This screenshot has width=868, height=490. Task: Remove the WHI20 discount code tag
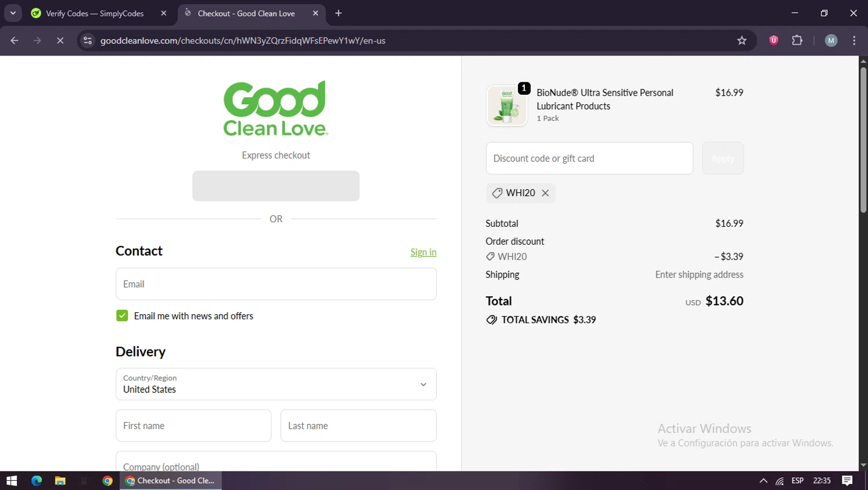pos(545,193)
